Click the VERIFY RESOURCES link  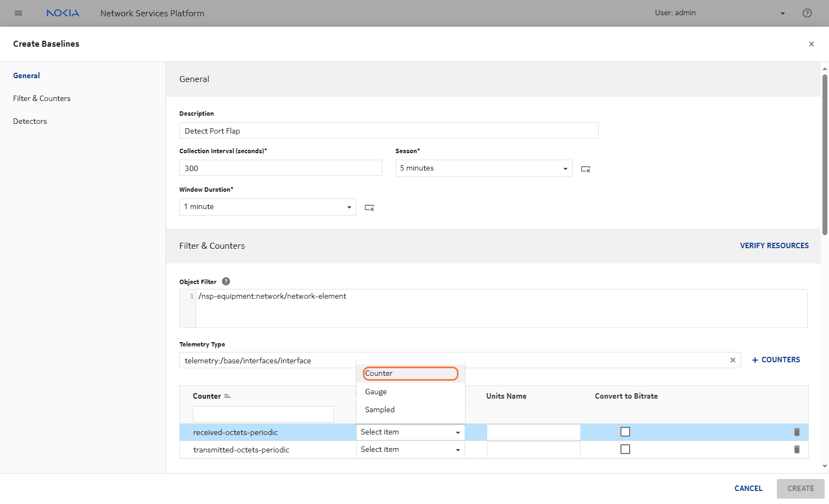tap(774, 245)
